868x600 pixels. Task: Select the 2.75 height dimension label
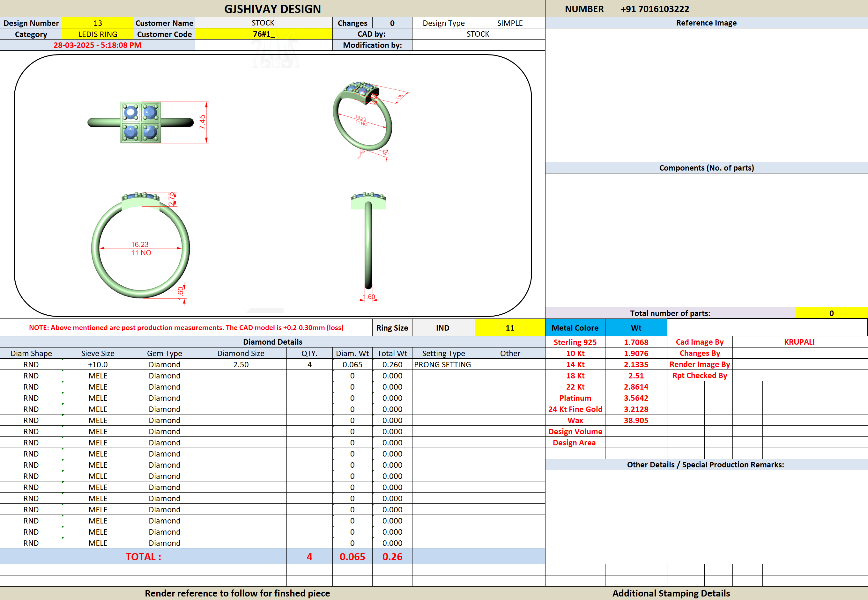click(172, 199)
